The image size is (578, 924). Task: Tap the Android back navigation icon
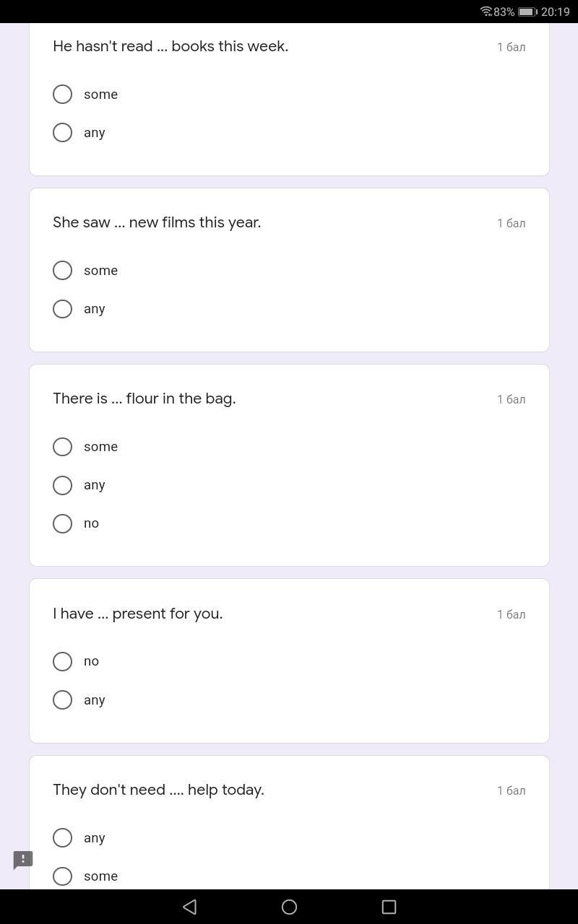tap(189, 907)
